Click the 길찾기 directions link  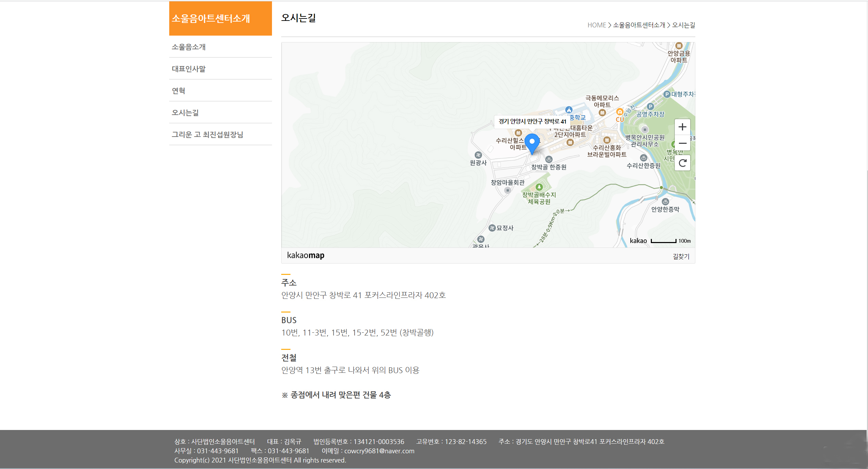pyautogui.click(x=681, y=256)
